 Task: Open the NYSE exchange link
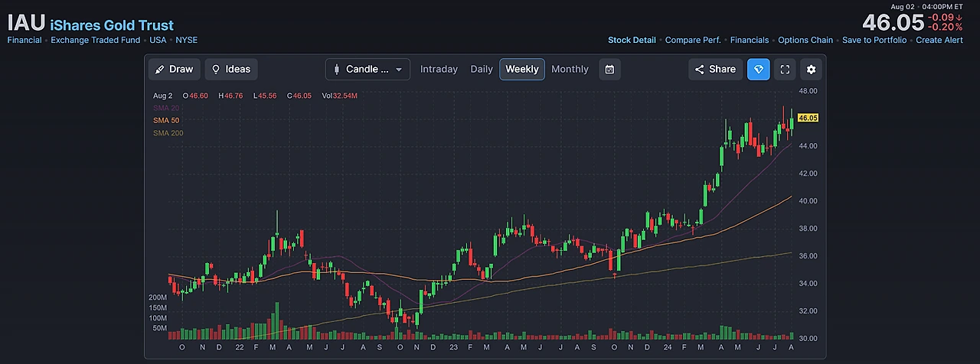[x=187, y=40]
